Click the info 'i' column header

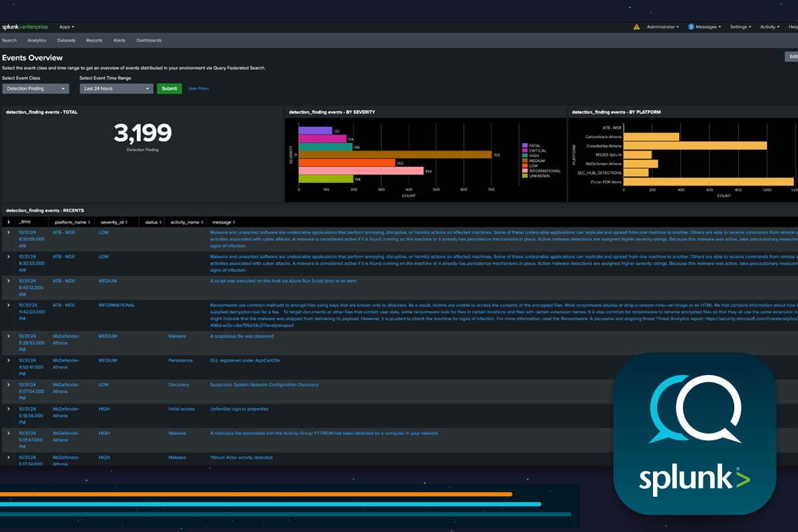9,222
